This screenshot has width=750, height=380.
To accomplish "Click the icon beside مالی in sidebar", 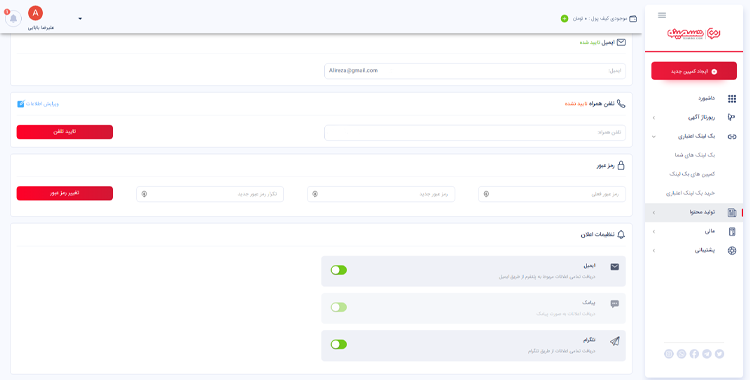I will [x=732, y=232].
